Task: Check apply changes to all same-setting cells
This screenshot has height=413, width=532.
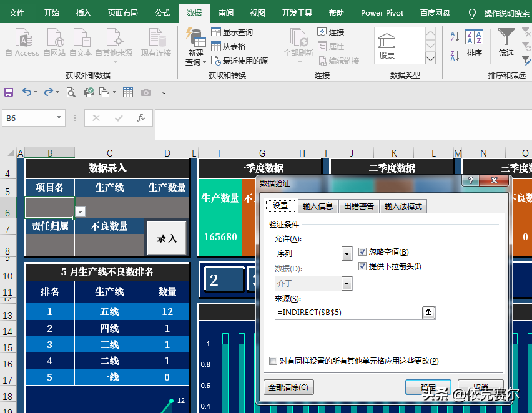Action: point(273,361)
